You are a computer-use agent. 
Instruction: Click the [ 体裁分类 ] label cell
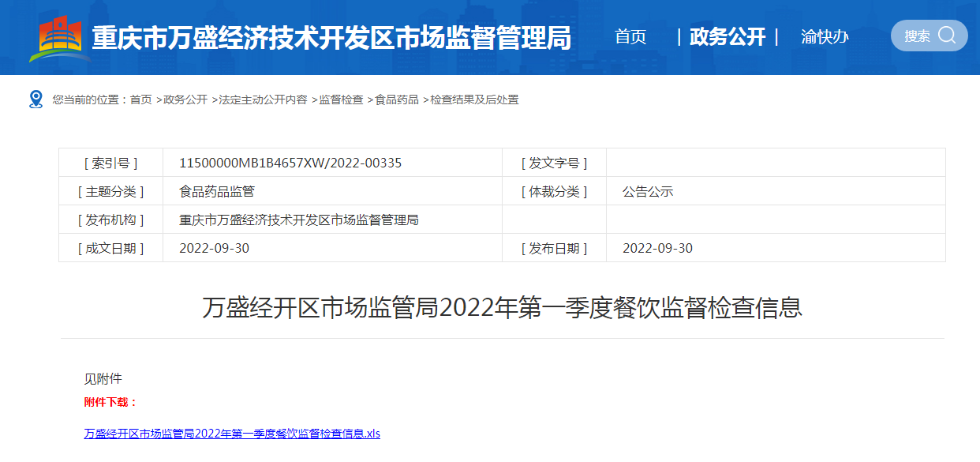(554, 191)
